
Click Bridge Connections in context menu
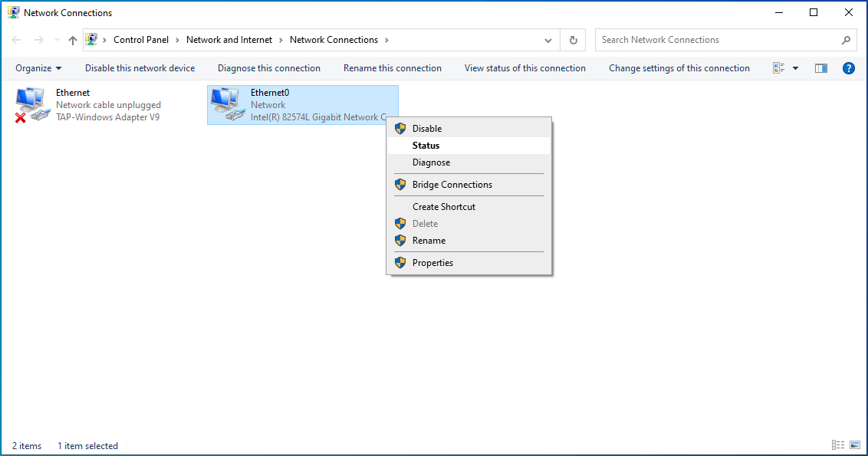click(x=452, y=185)
